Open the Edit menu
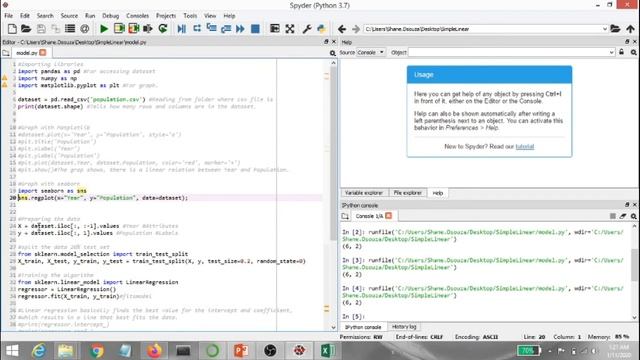640x360 pixels. tap(25, 16)
